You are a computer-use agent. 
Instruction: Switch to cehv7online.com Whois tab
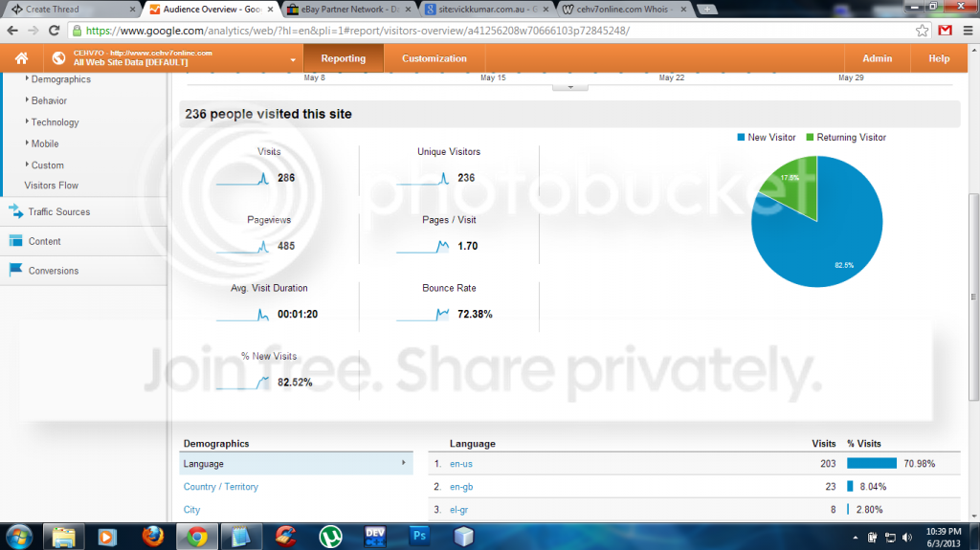coord(624,10)
